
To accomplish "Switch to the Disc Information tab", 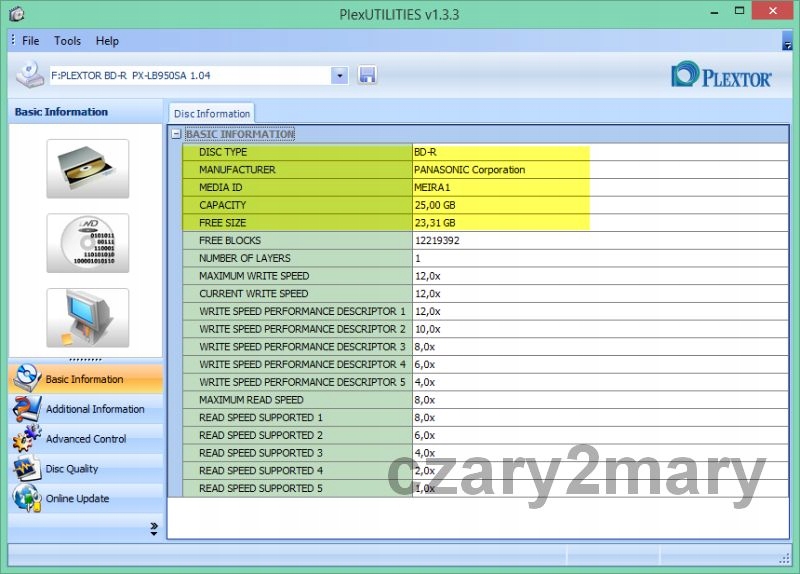I will point(212,113).
